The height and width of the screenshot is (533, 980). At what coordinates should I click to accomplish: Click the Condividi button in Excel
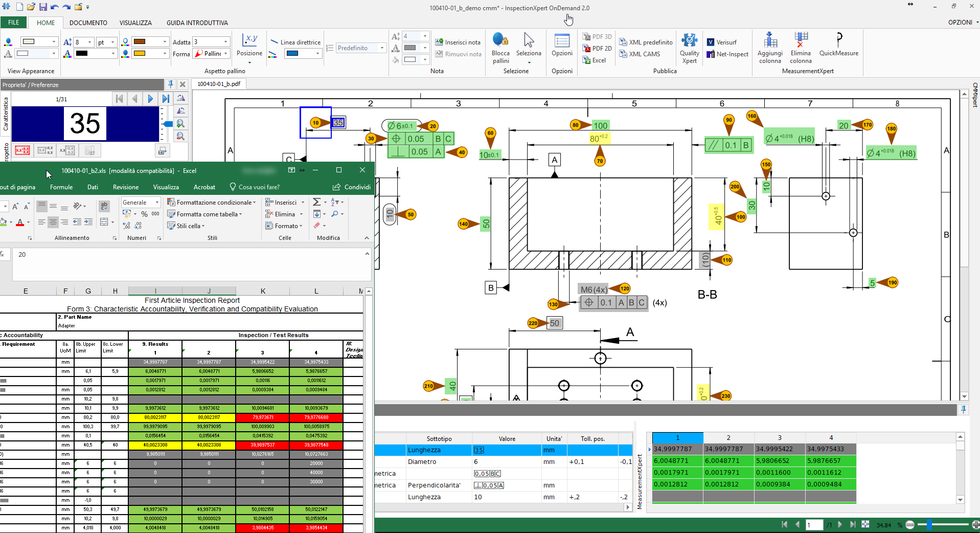point(352,187)
